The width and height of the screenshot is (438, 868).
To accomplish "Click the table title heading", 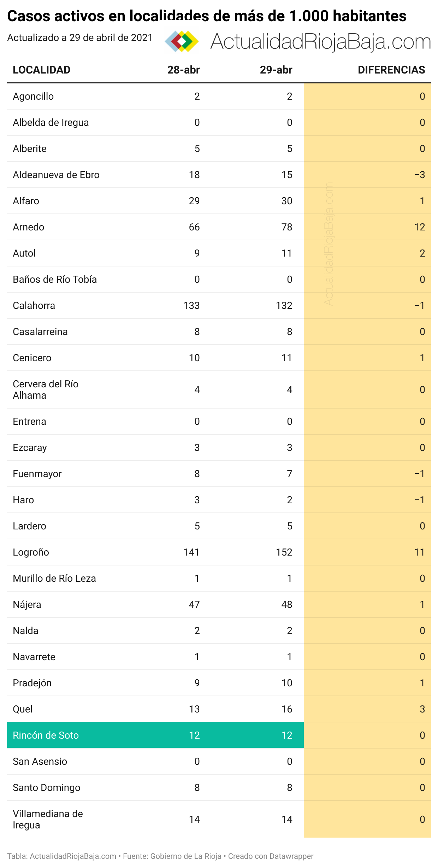I will (207, 16).
